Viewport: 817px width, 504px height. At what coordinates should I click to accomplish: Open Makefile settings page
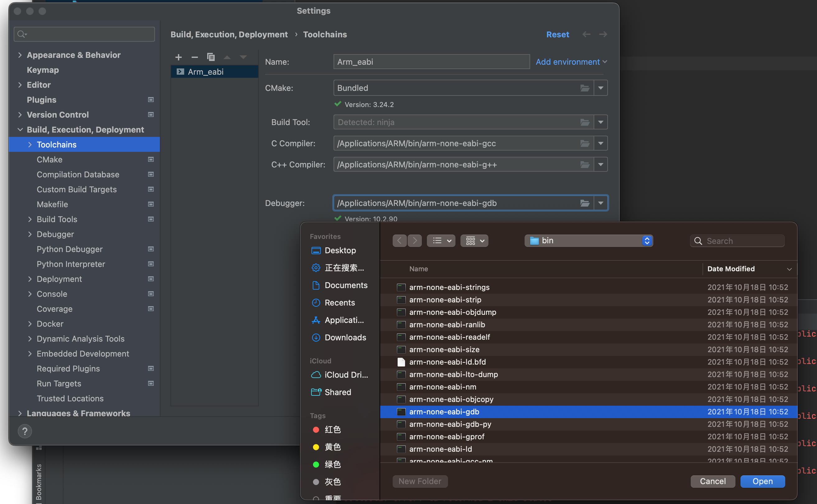(x=52, y=204)
